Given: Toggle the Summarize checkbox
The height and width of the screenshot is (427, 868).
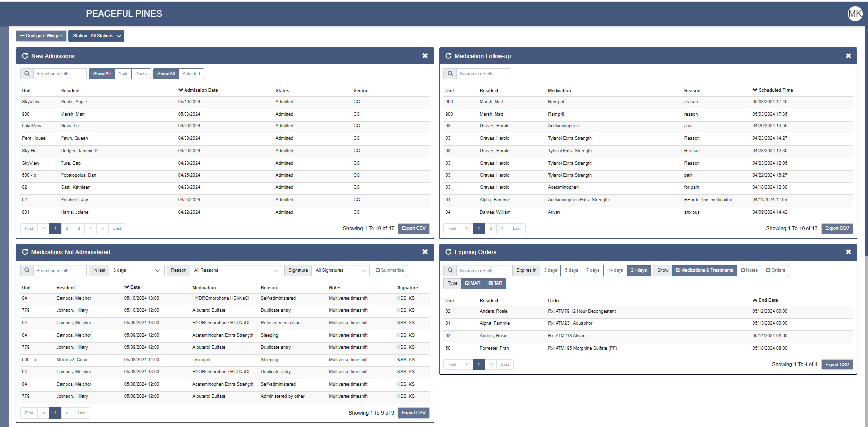Looking at the screenshot, I should 389,270.
